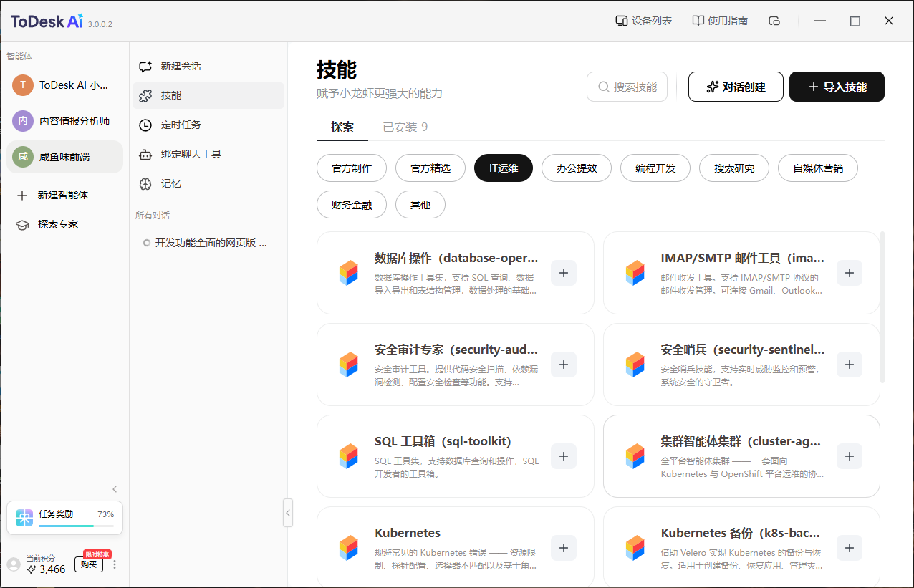Select the 搜索研究 category filter

point(734,168)
